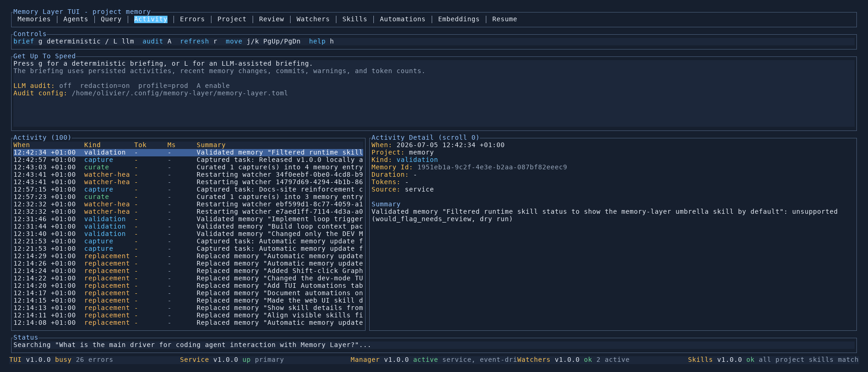Viewport: 868px width, 372px height.
Task: Switch to the Embeddings tab
Action: [459, 19]
